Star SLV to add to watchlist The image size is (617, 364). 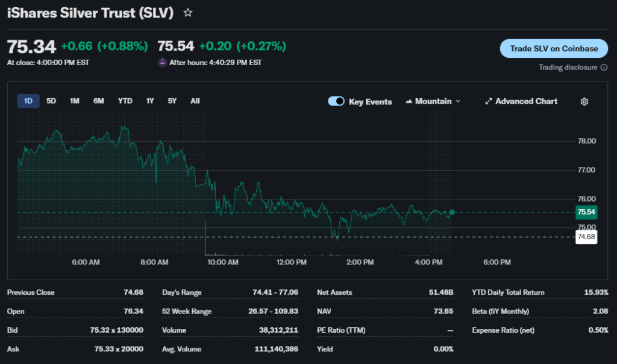click(188, 13)
